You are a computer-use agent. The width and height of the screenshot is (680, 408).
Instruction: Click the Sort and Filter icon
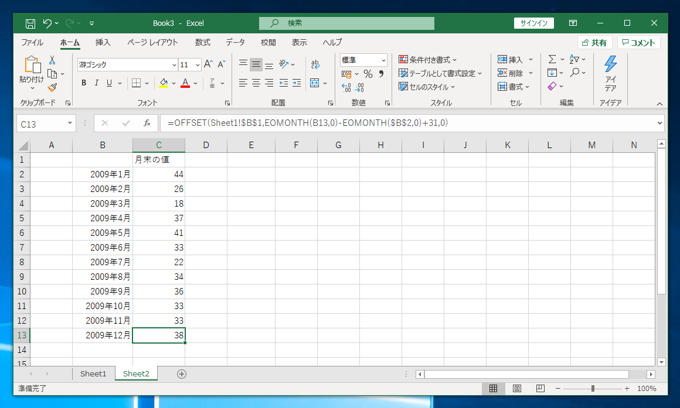click(574, 59)
